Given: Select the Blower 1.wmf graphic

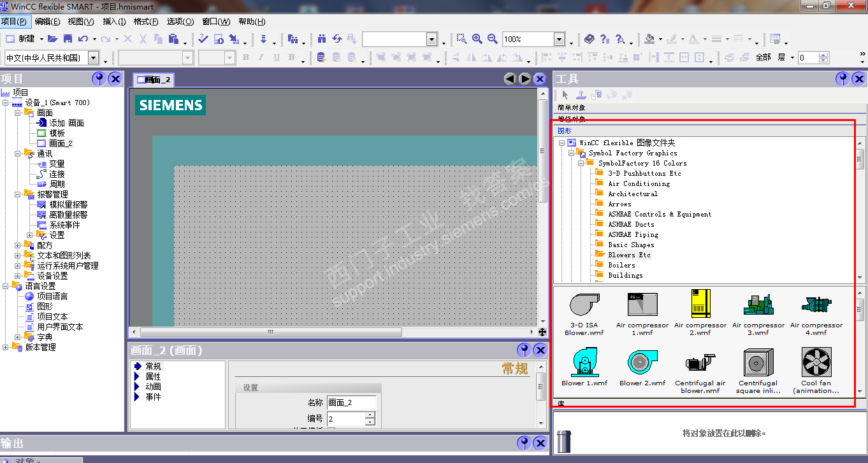Looking at the screenshot, I should 584,367.
